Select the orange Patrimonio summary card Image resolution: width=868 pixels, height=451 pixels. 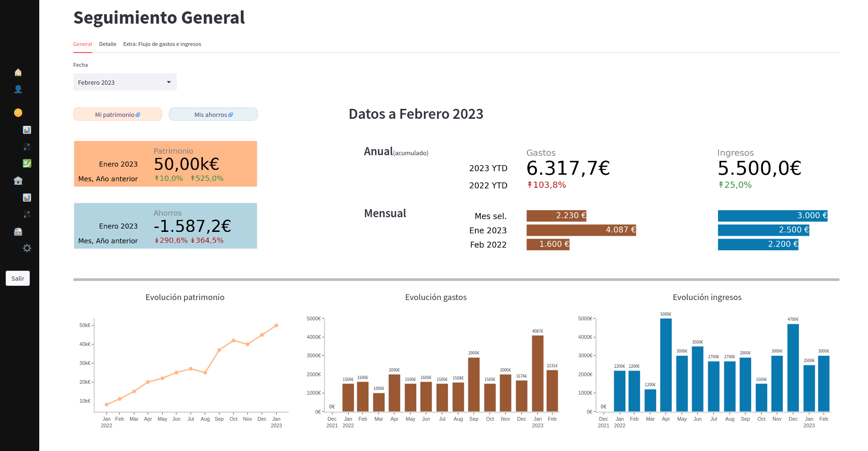coord(165,163)
